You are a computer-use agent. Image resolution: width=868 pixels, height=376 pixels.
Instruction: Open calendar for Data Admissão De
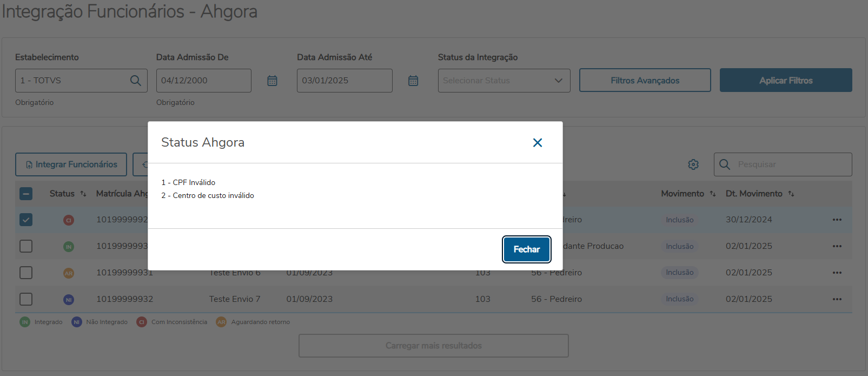[x=272, y=81]
